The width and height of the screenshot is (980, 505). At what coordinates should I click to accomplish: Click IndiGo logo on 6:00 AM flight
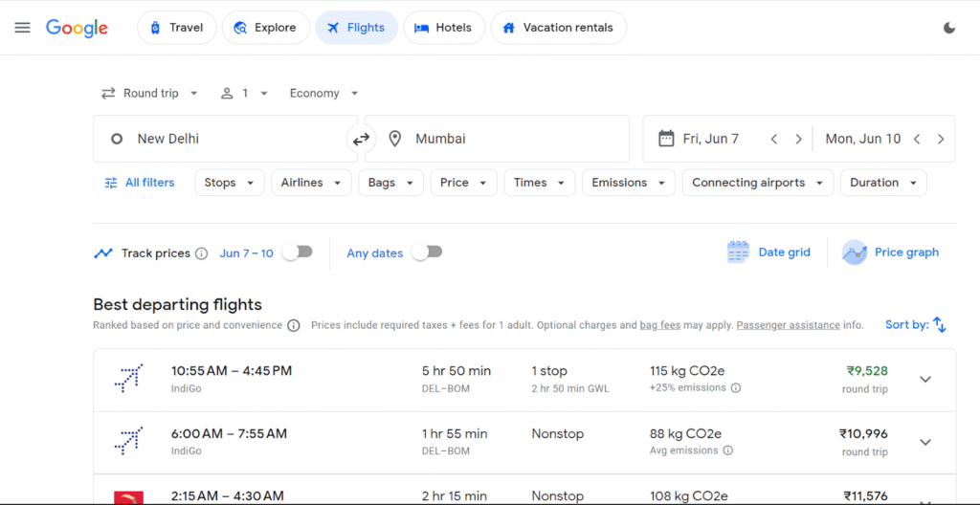[x=129, y=441]
